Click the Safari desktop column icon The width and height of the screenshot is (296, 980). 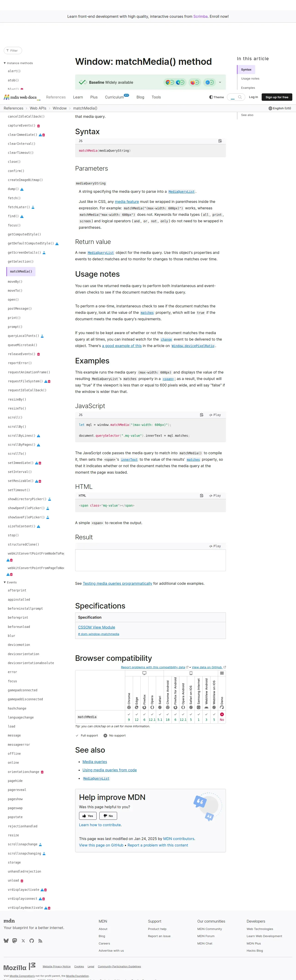point(160,707)
